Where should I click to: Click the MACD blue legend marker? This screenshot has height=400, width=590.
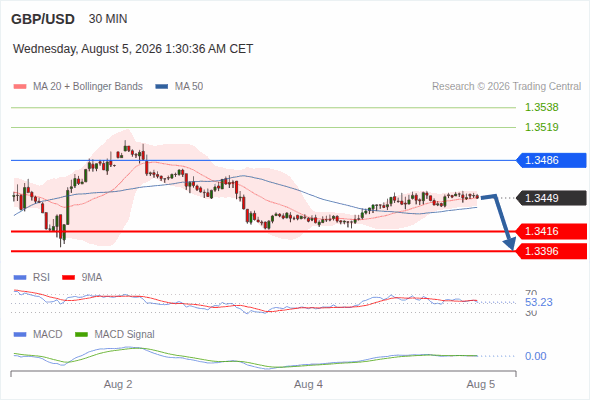tap(20, 335)
